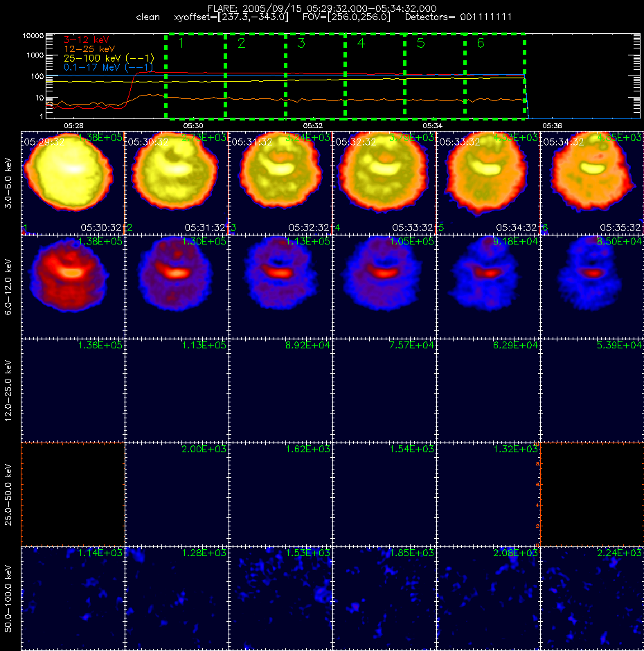This screenshot has height=651, width=644.
Task: Click the 1.62E+03 peak value
Action: point(307,449)
